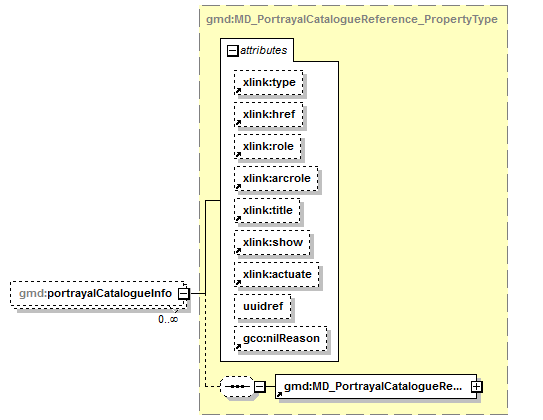Select the xlink:title attribute
Image resolution: width=543 pixels, height=420 pixels.
tap(267, 210)
